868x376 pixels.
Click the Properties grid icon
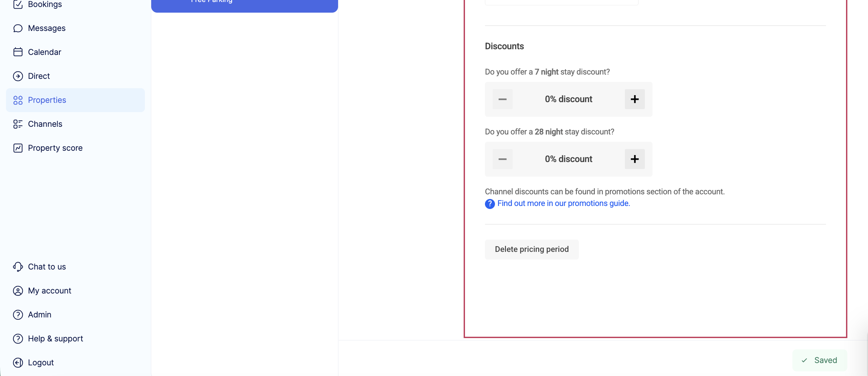18,100
